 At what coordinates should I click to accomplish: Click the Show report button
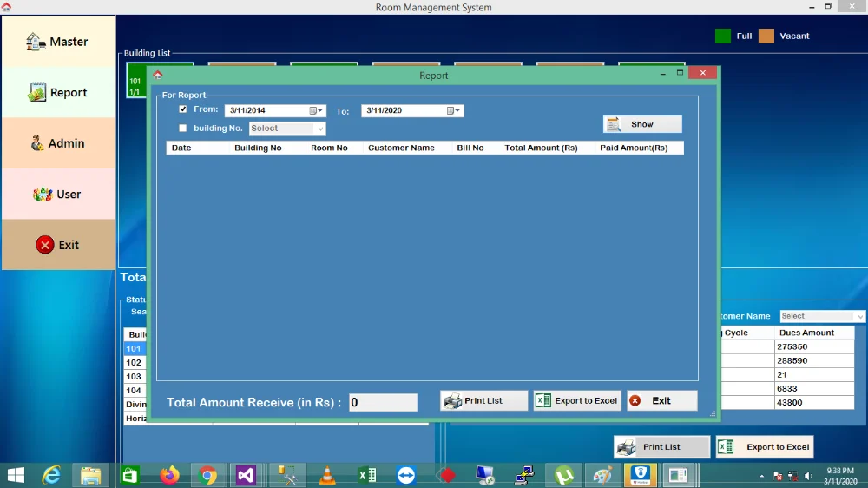pyautogui.click(x=642, y=124)
